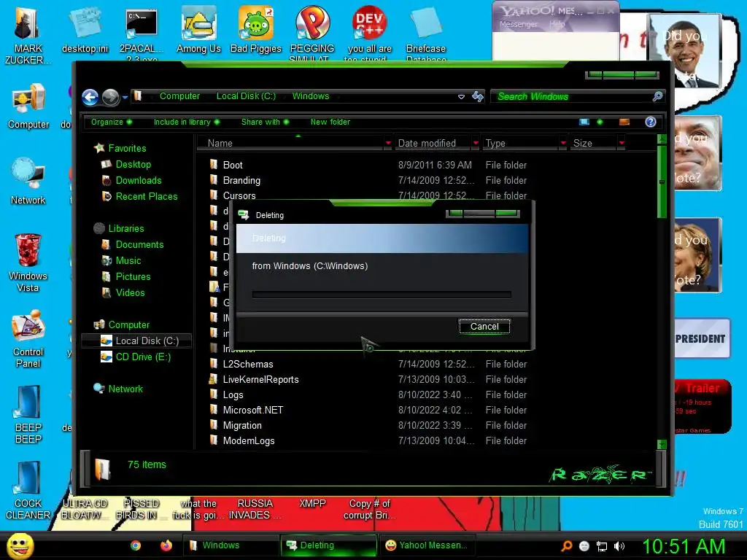This screenshot has height=560, width=747.
Task: Click the Search Windows input field
Action: 572,97
